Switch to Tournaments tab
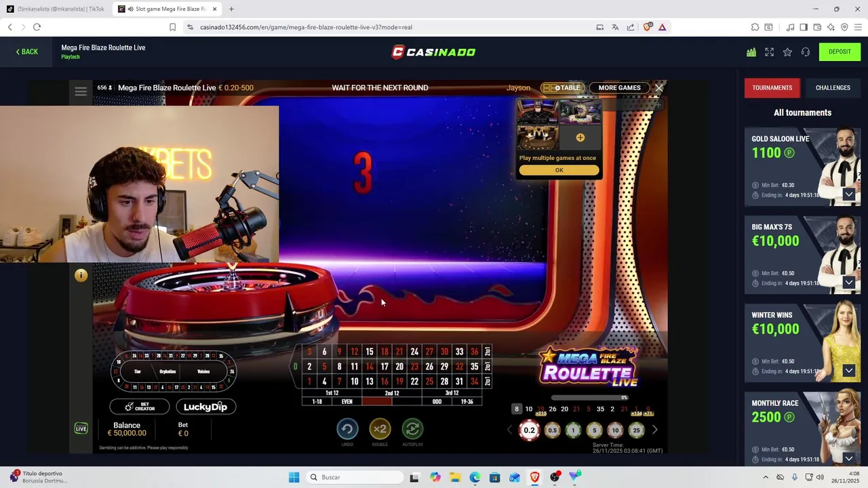This screenshot has width=868, height=488. (x=772, y=88)
